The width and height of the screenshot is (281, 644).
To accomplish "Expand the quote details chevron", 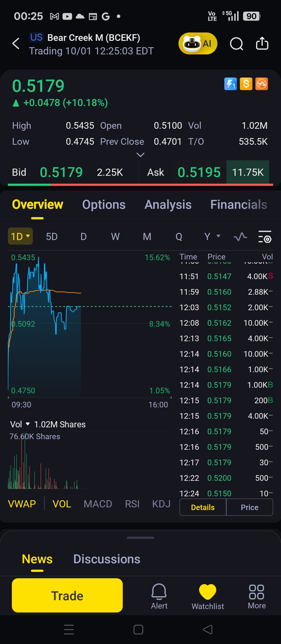I will (x=140, y=155).
